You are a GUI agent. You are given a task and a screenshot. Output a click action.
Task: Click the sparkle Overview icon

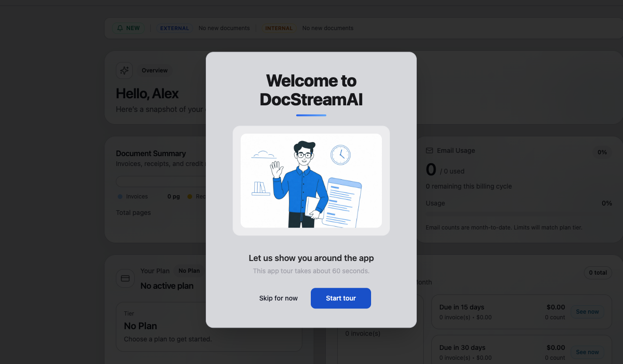pyautogui.click(x=124, y=71)
